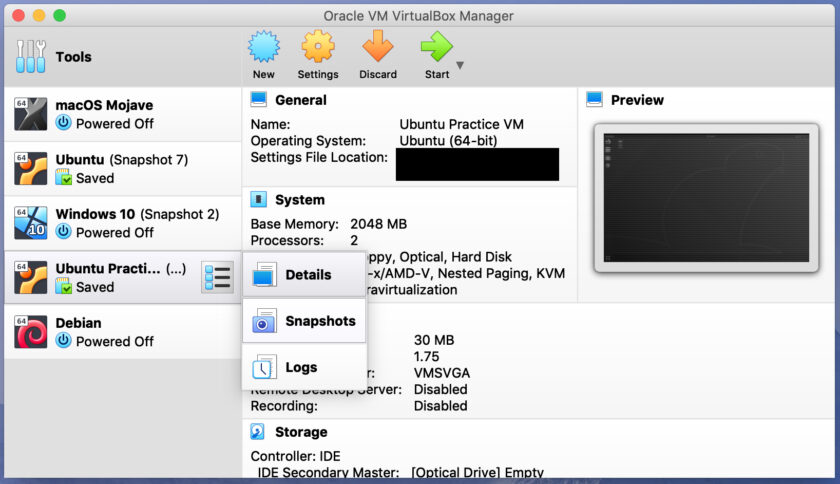
Task: Click the Discard saved state icon
Action: pyautogui.click(x=378, y=47)
